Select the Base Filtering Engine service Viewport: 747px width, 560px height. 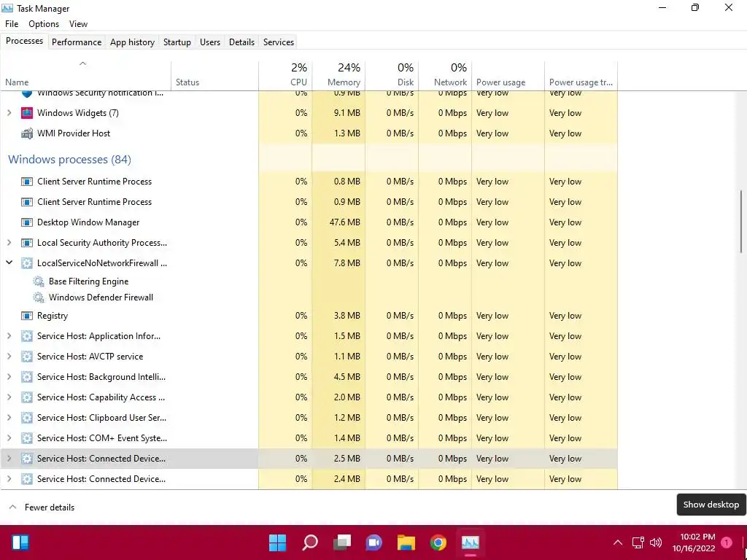88,281
